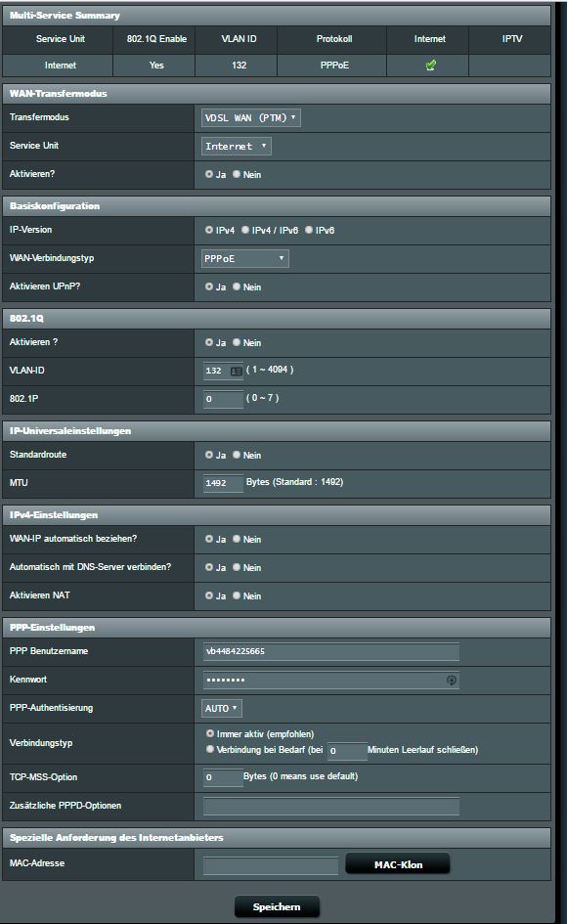This screenshot has width=567, height=924.
Task: Click the MAC-Adresse input field
Action: (271, 865)
